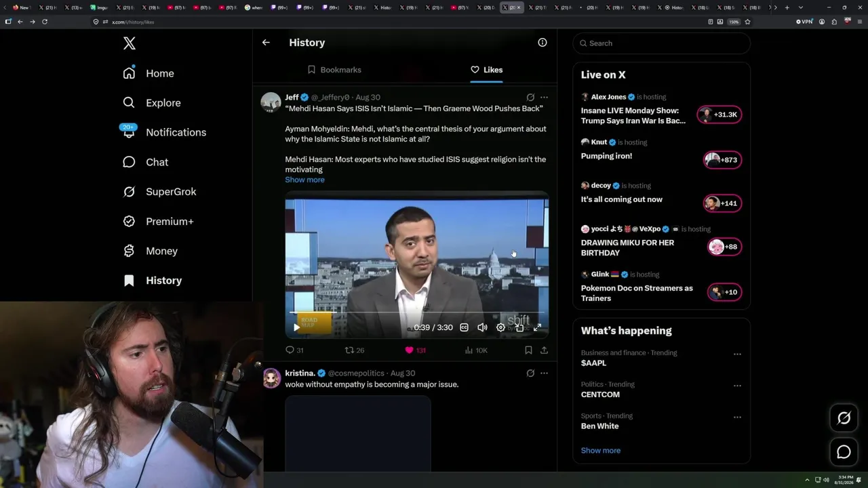Open the more options menu on Jeff's post
This screenshot has height=488, width=868.
click(x=544, y=98)
